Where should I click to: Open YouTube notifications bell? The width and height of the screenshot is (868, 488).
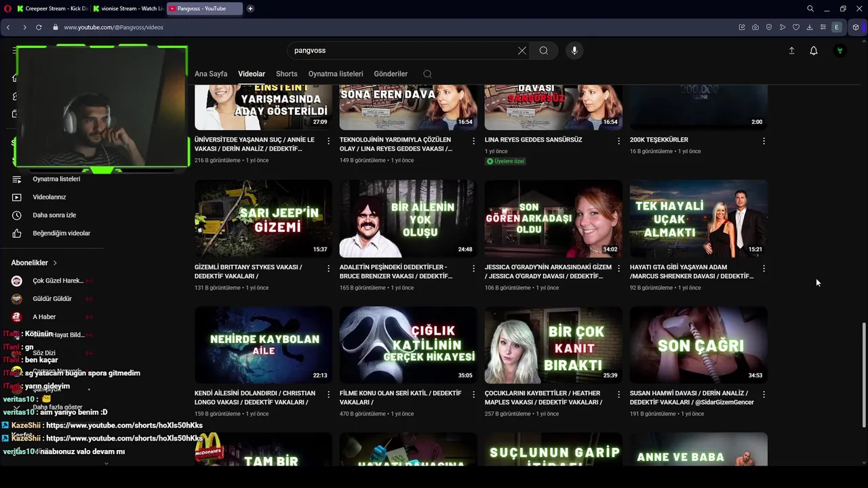click(x=814, y=50)
